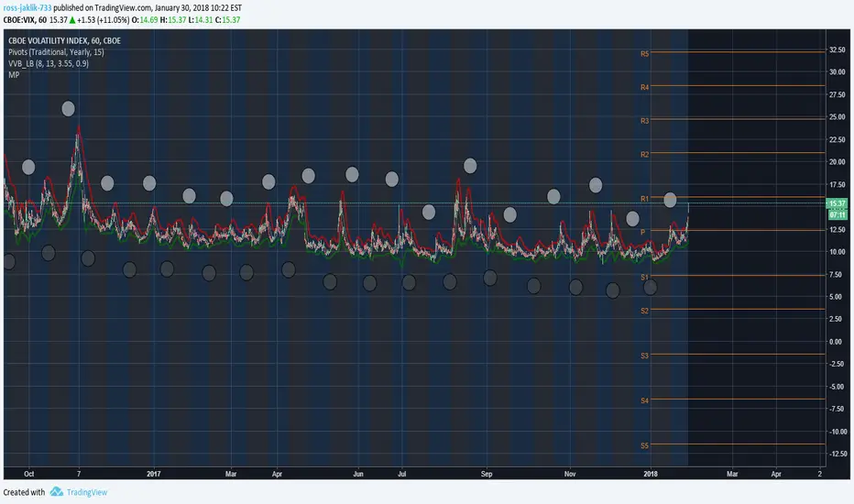Open the ross-jaklik-733 author profile link

[x=27, y=8]
